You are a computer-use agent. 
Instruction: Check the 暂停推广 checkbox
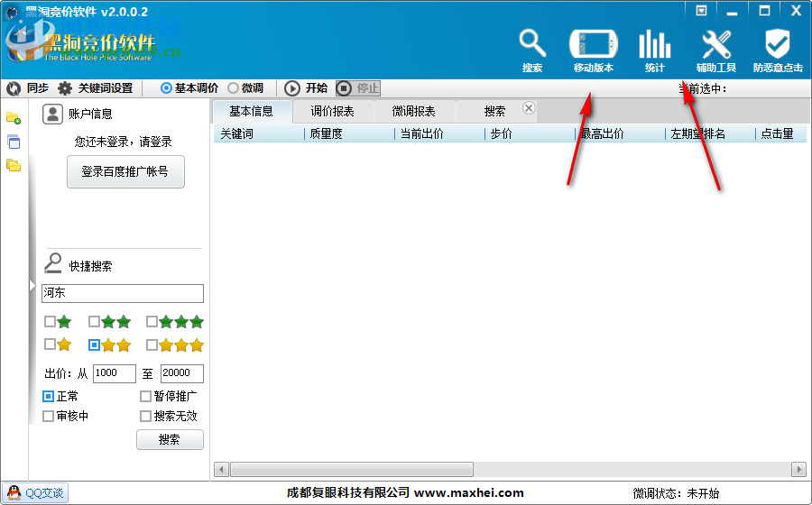[145, 397]
